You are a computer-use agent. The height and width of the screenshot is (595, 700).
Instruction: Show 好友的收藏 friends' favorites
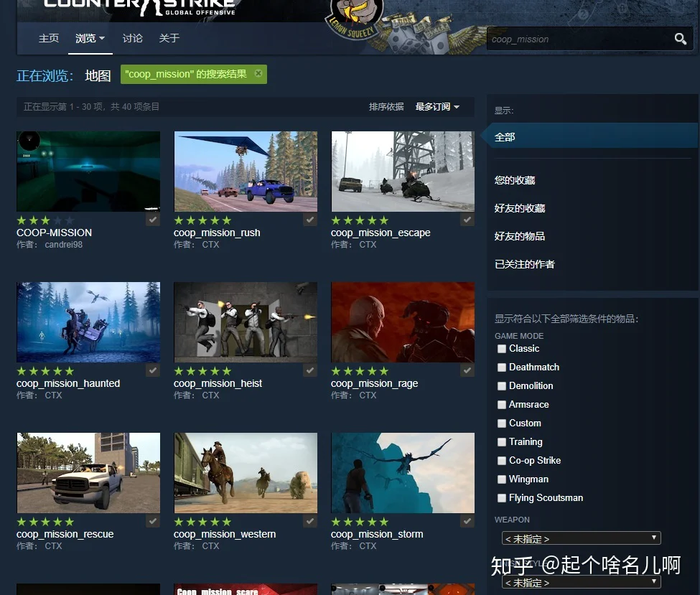tap(520, 208)
